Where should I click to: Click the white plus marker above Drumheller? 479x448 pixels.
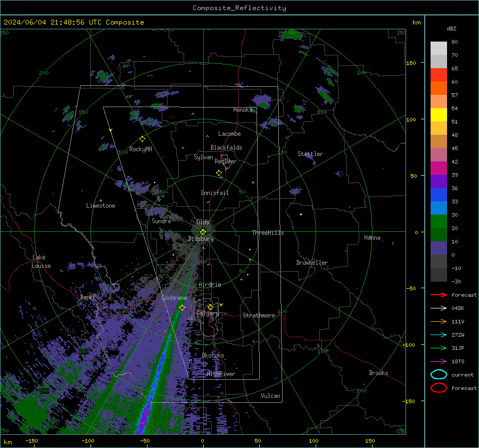point(301,214)
